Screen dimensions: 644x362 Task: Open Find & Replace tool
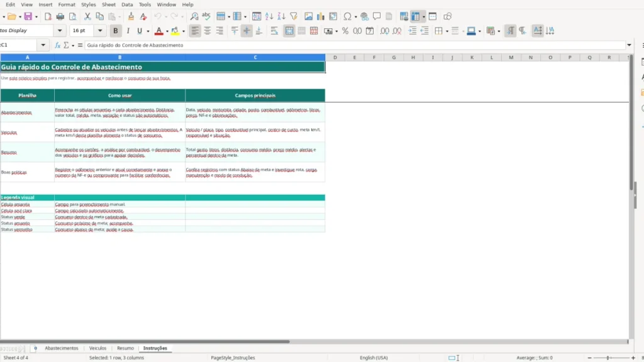[x=194, y=16]
